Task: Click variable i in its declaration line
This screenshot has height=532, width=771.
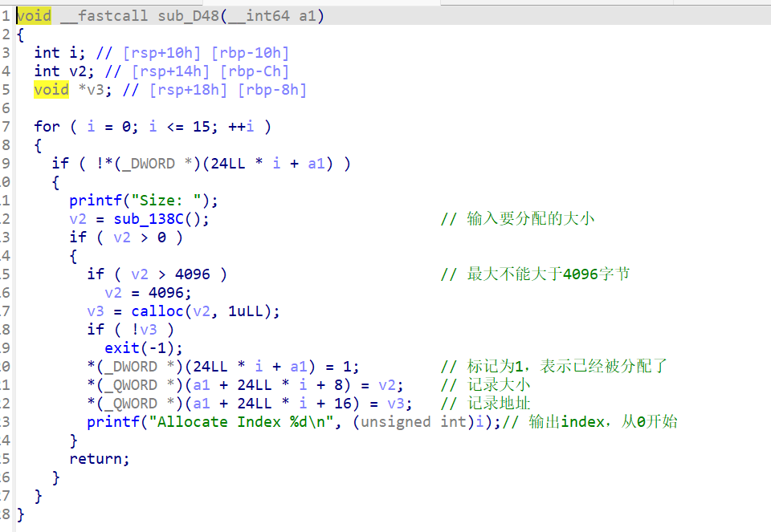Action: click(72, 53)
